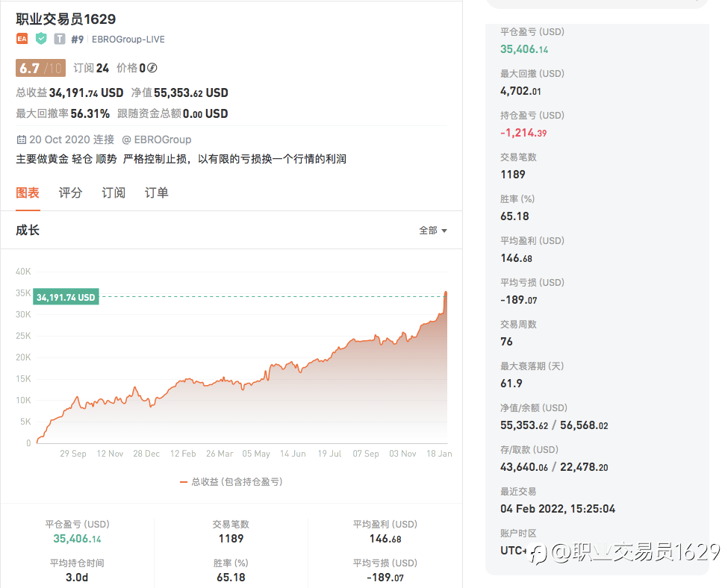The width and height of the screenshot is (728, 588).
Task: Click the 29 Sep date axis label
Action: click(73, 454)
